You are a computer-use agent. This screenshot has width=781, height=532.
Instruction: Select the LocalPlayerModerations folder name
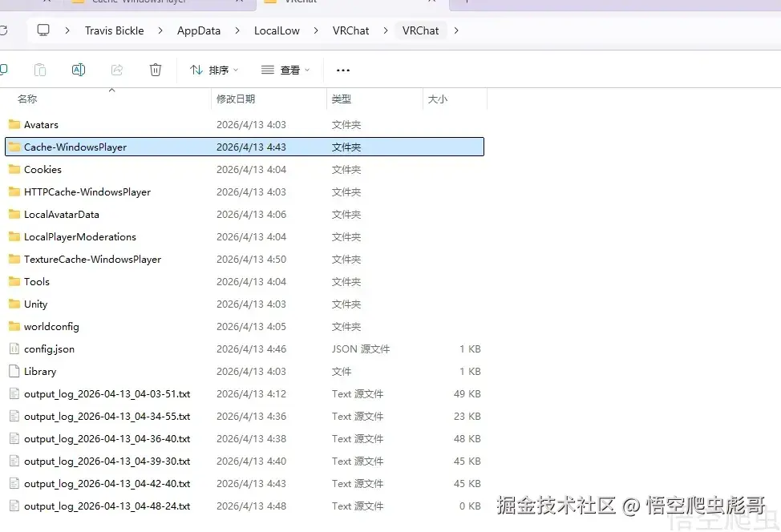pos(79,236)
